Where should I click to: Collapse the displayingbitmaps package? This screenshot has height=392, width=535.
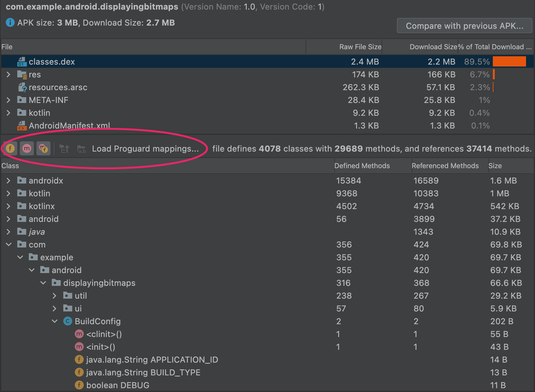(x=43, y=283)
